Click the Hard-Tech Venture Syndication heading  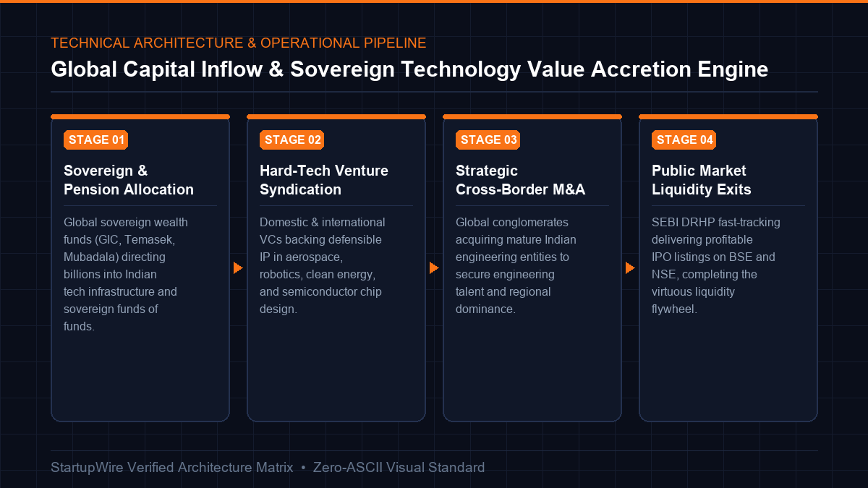tap(324, 180)
